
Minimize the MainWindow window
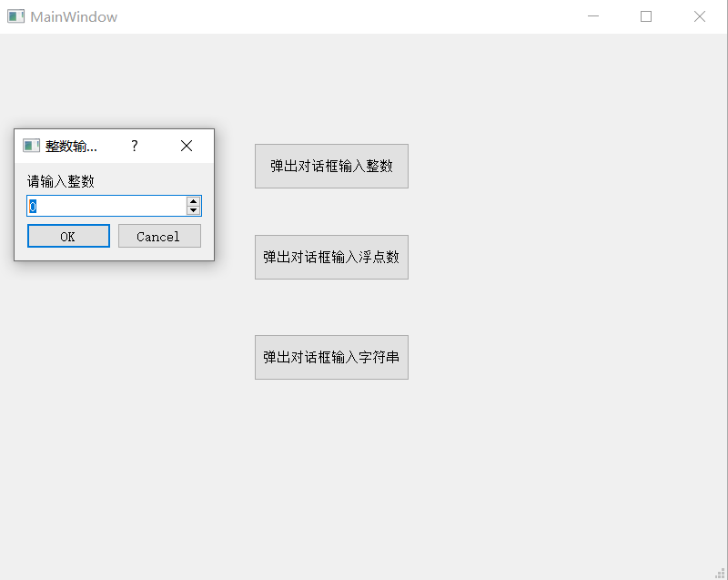593,16
